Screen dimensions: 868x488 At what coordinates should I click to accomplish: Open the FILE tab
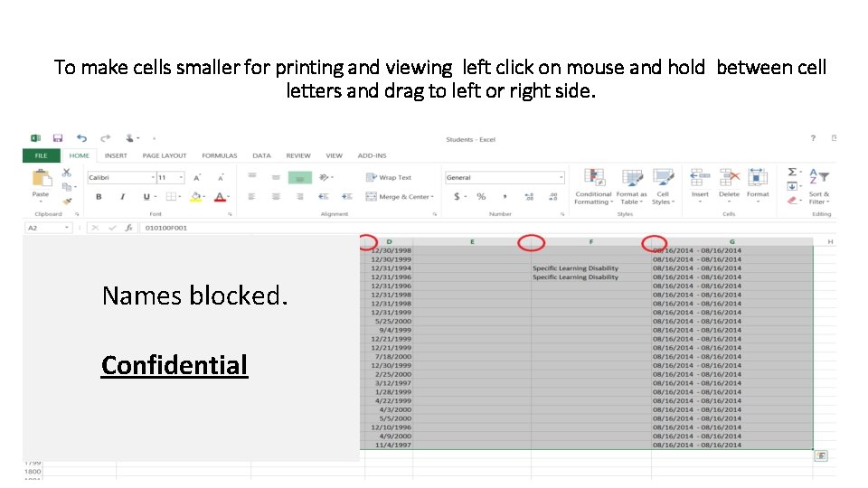point(41,155)
